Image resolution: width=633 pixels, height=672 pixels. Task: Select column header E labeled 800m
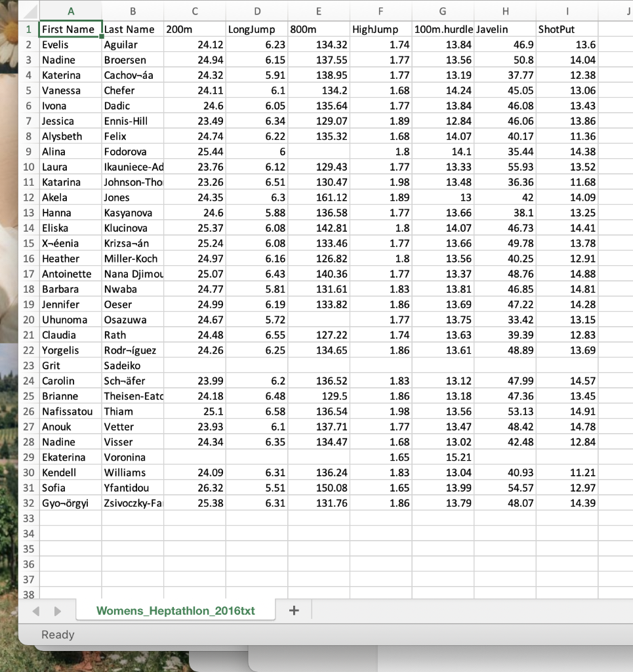(318, 10)
